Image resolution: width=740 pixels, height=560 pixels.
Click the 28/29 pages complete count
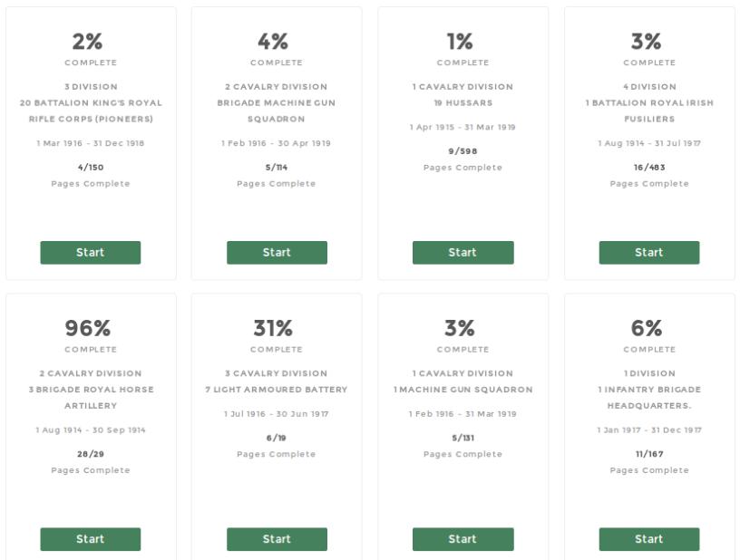91,453
